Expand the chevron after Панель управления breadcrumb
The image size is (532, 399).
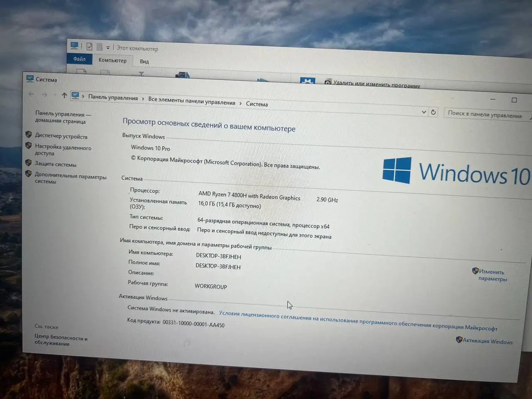click(x=143, y=99)
